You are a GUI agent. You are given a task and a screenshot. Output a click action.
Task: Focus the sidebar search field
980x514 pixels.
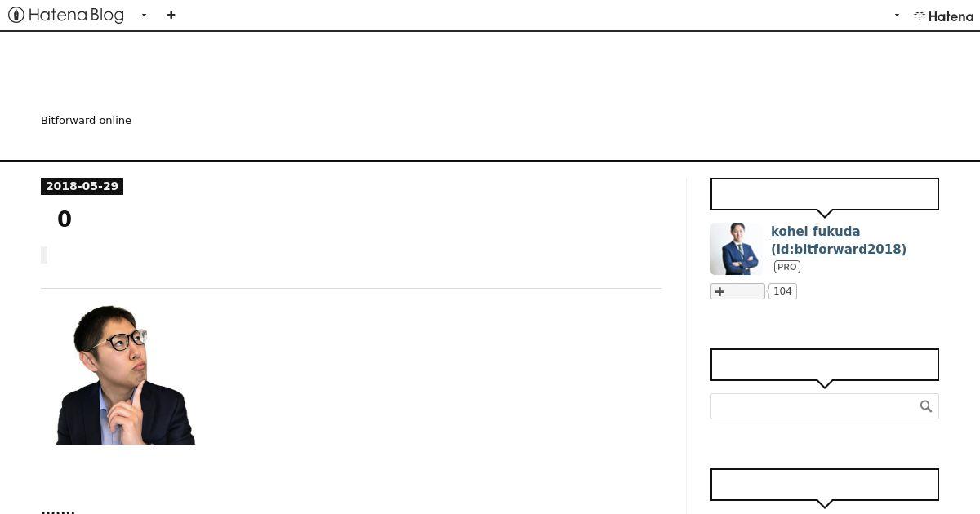coord(814,406)
